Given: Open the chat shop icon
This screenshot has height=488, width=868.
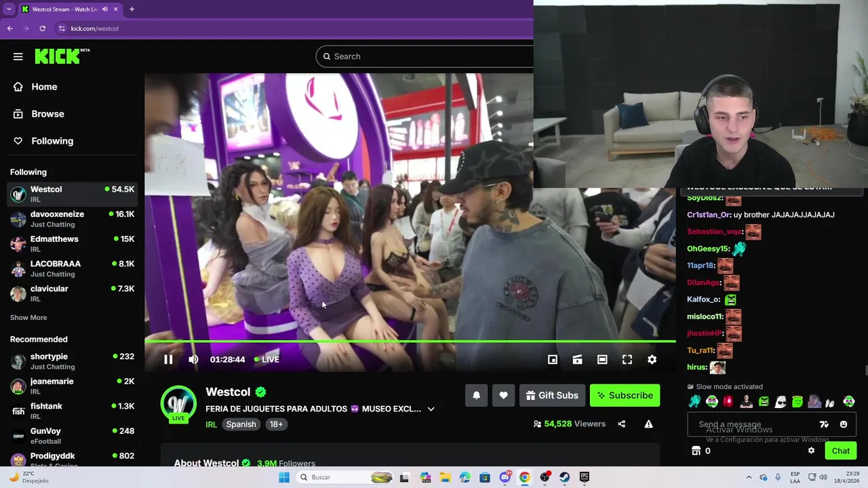Looking at the screenshot, I should [x=696, y=451].
